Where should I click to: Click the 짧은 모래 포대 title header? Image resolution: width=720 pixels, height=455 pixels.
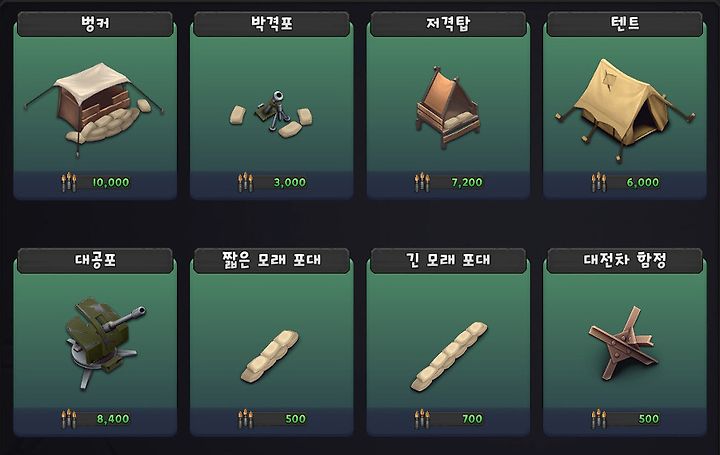(x=271, y=260)
